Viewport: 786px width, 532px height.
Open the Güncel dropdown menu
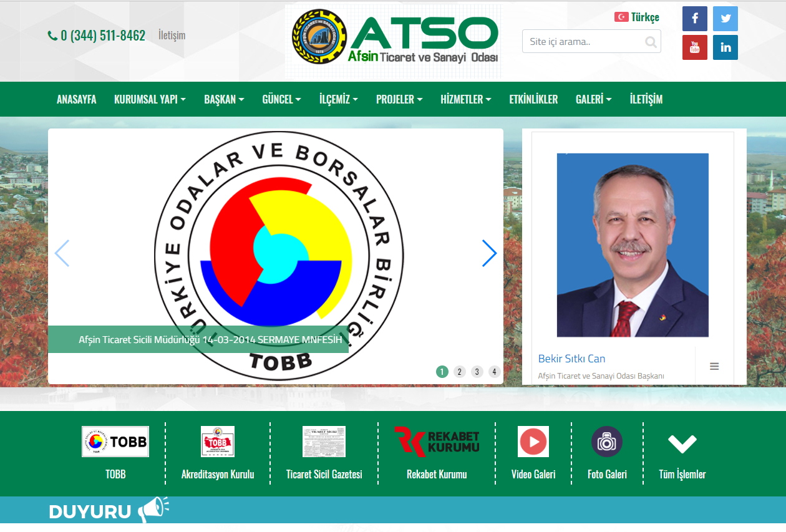(281, 99)
